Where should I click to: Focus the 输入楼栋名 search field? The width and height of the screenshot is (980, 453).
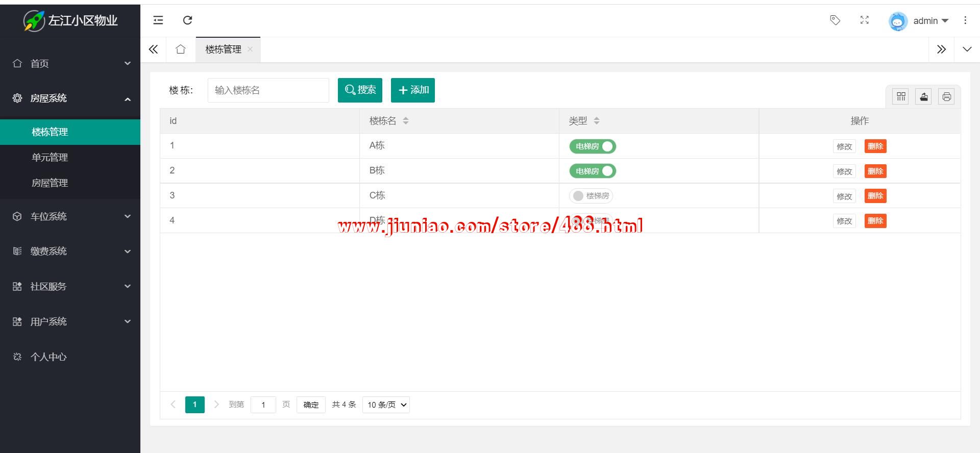[268, 90]
